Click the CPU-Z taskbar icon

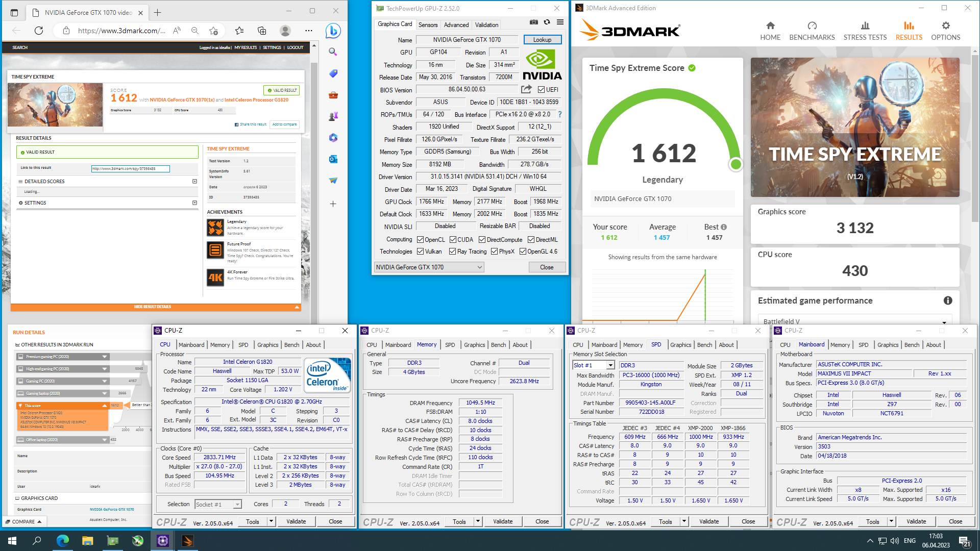tap(163, 541)
